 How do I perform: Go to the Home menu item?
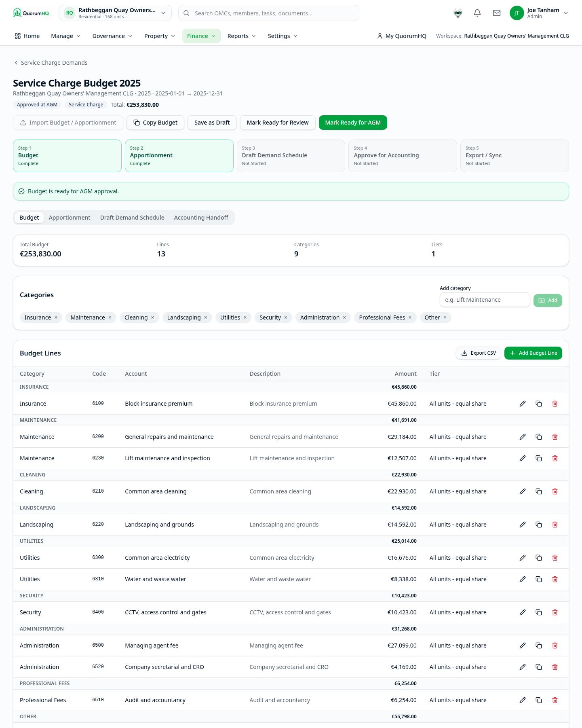(27, 36)
